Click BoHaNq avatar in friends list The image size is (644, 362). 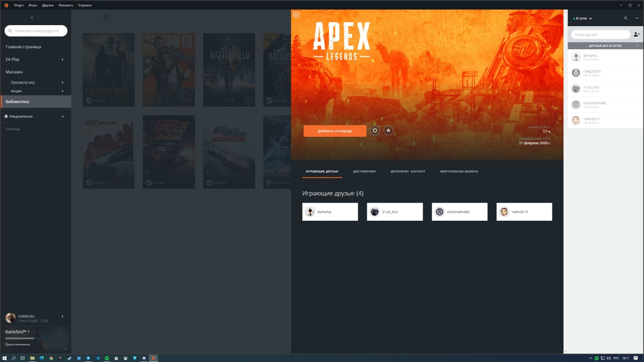click(576, 57)
